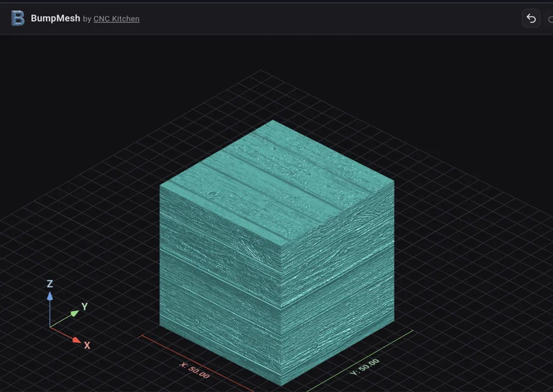Click the BumpMesh logo icon
553x392 pixels.
pos(18,18)
